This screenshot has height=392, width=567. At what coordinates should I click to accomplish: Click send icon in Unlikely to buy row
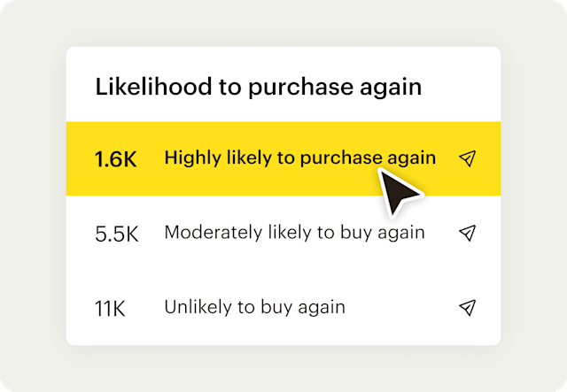[x=467, y=307]
